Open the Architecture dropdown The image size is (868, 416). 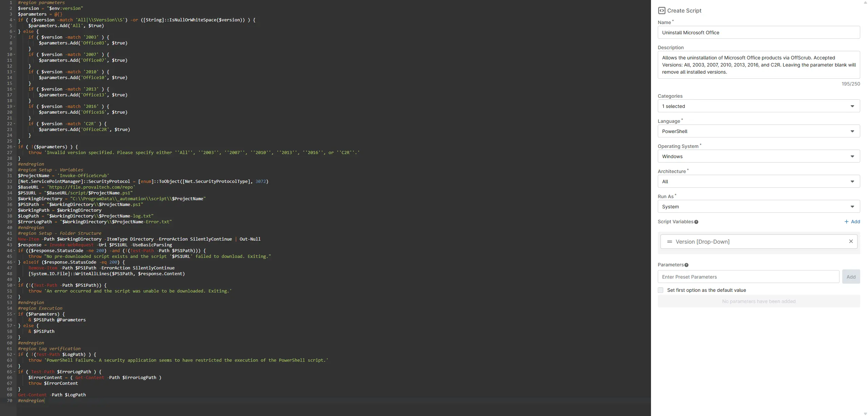pyautogui.click(x=758, y=182)
